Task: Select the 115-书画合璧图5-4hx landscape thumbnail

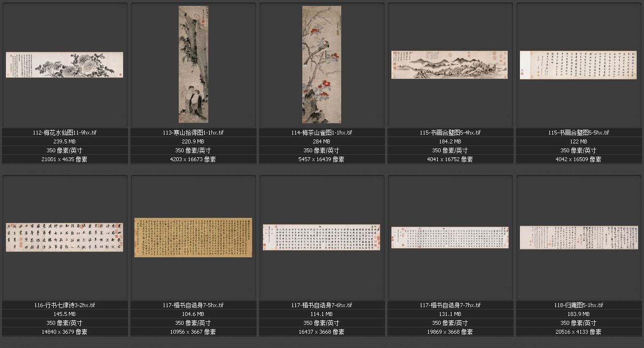Action: 450,65
